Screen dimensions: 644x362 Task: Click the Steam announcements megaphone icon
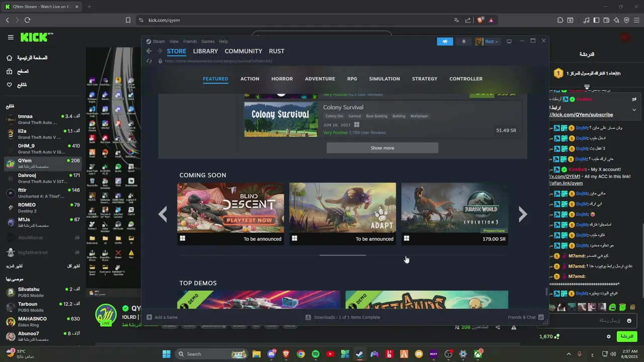pos(445,41)
